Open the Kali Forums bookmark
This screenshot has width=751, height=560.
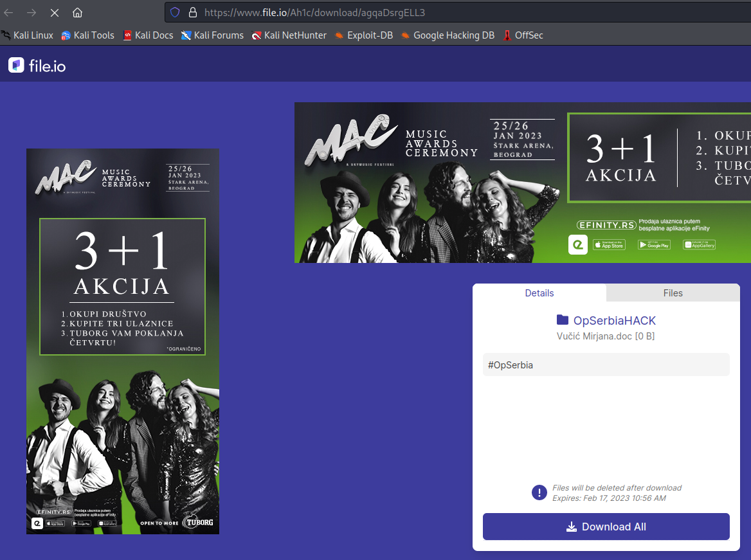tap(212, 35)
